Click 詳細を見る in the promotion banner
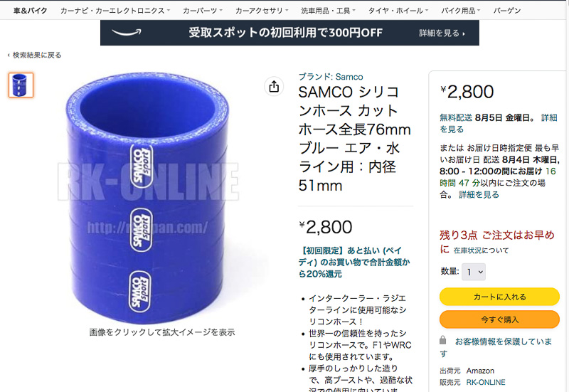The height and width of the screenshot is (392, 569). click(442, 33)
